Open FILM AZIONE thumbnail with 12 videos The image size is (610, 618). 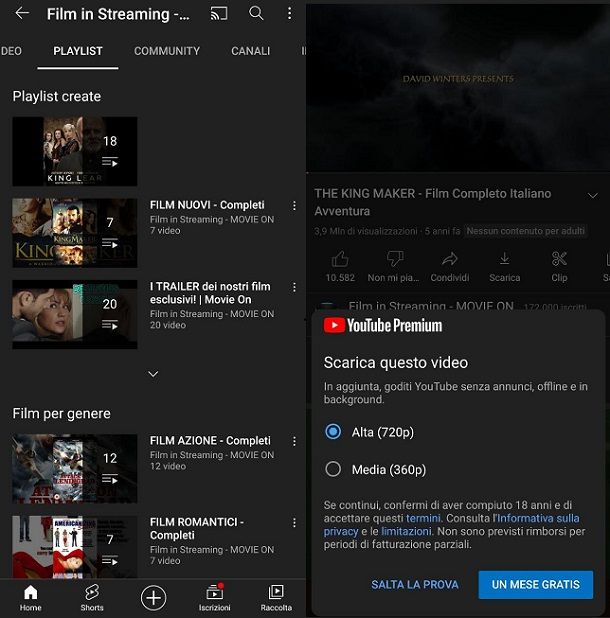tap(74, 468)
